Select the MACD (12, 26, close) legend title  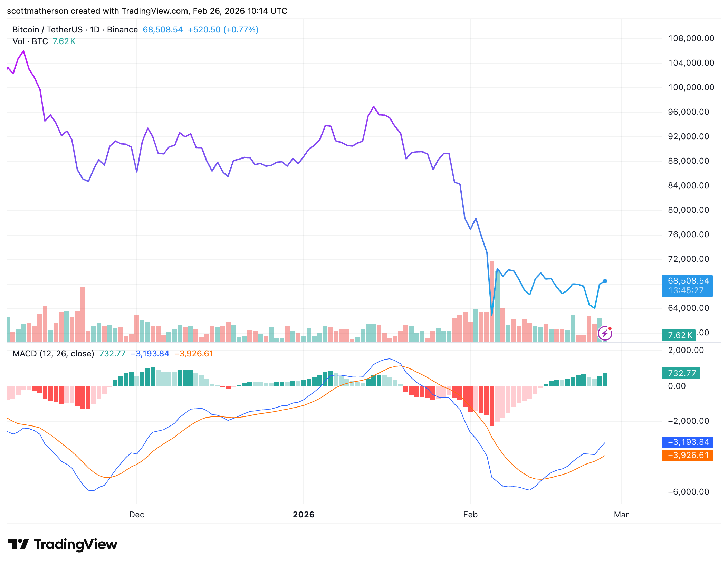coord(53,354)
